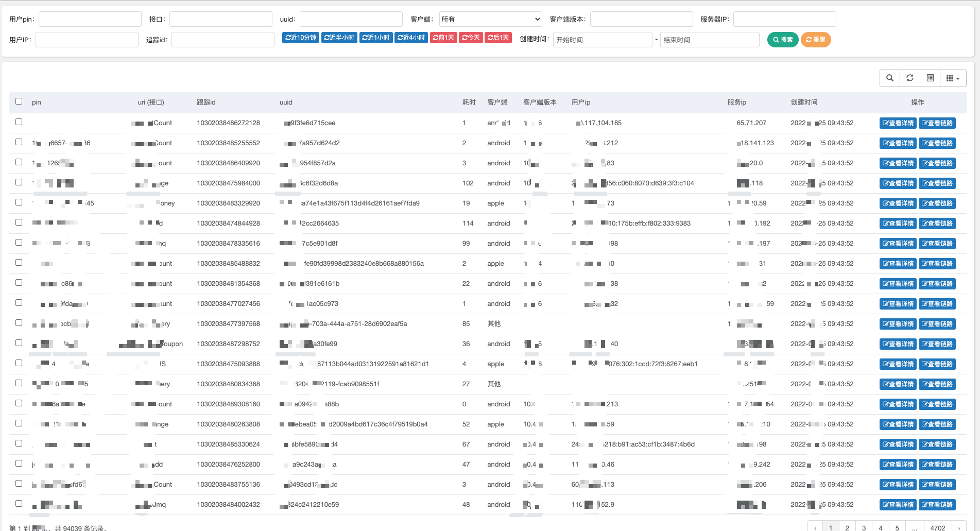The image size is (980, 531).
Task: Click the table search magnifier icon
Action: point(890,78)
